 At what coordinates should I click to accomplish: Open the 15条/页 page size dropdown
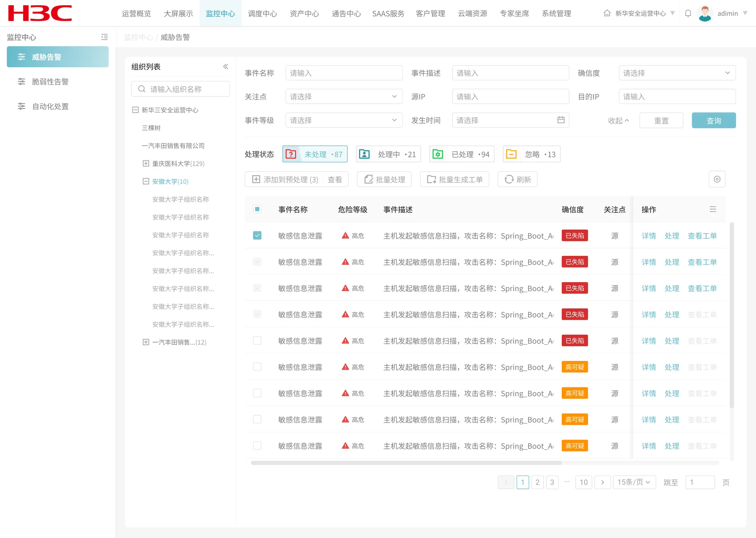pyautogui.click(x=634, y=482)
